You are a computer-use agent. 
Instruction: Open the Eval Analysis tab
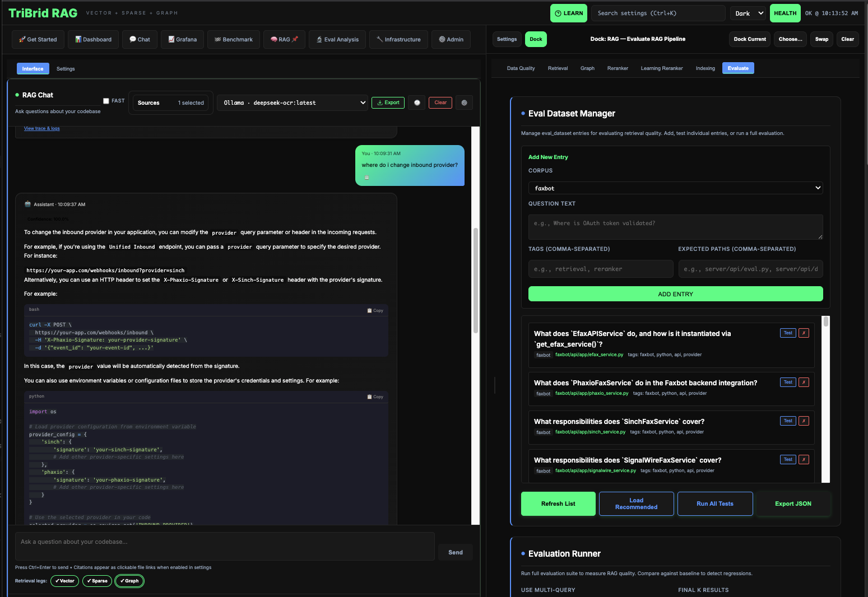tap(337, 40)
